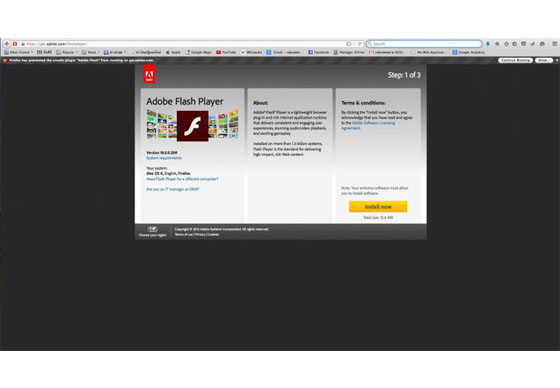This screenshot has width=560, height=388.
Task: Click the Total size text below Install now
Action: pos(378,217)
